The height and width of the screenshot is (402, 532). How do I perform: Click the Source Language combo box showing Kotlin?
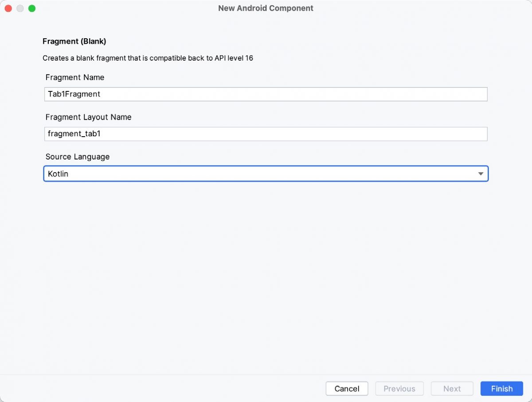coord(266,173)
